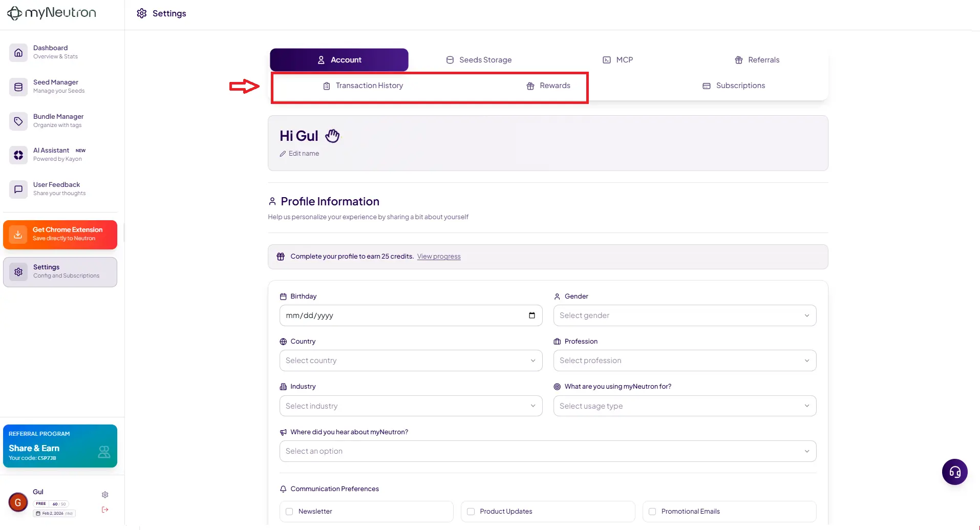Click the Settings header title
980x530 pixels.
(x=169, y=13)
